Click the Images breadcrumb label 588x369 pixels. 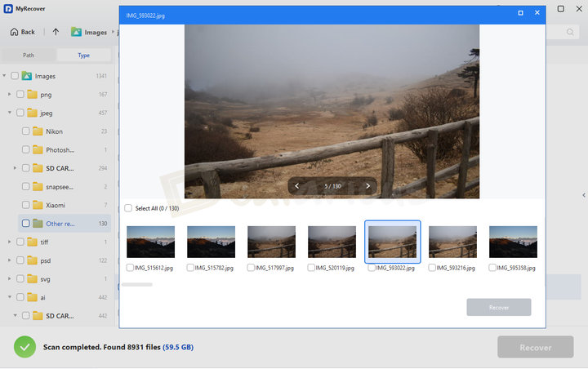click(x=96, y=33)
